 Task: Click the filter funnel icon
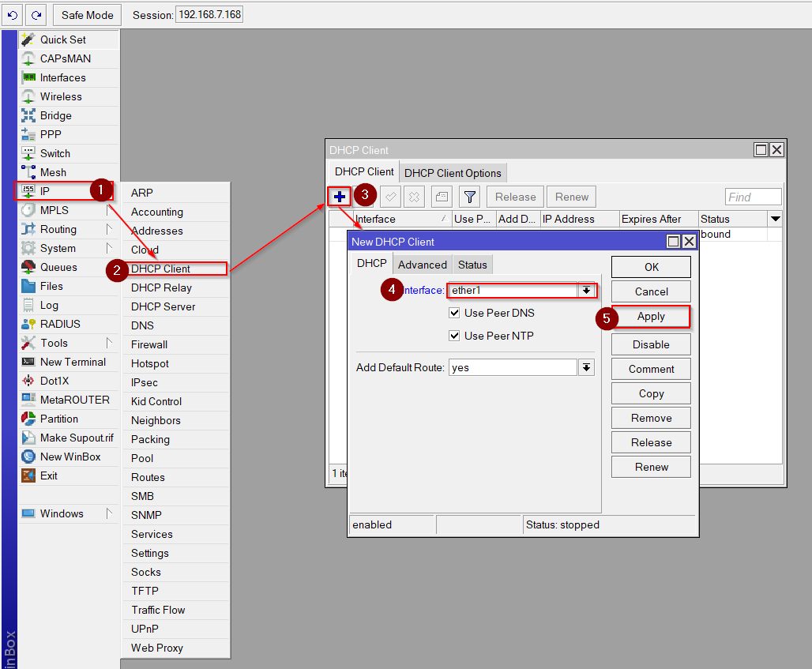coord(470,197)
